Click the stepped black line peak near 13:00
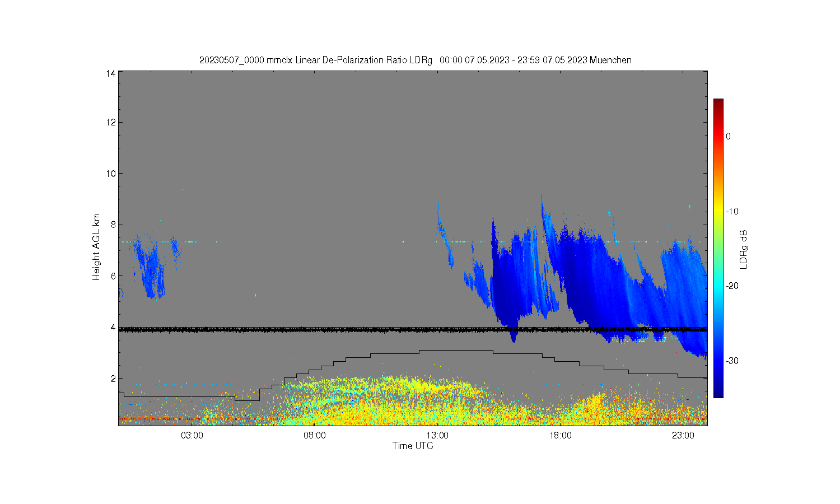Viewport: 840px width, 504px height. pyautogui.click(x=456, y=351)
